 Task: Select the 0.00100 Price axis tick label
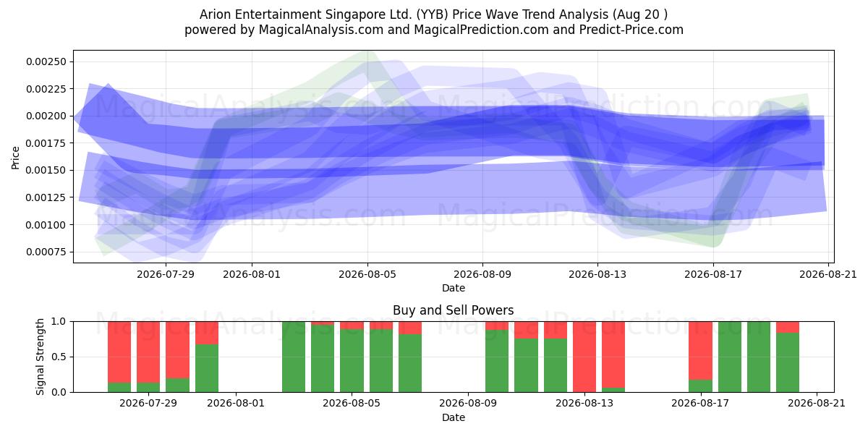coord(46,225)
